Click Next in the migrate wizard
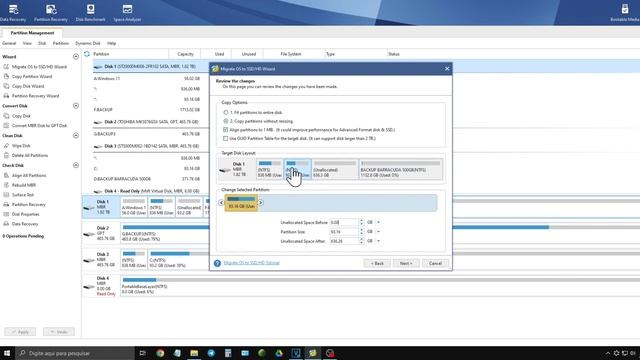640x360 pixels. [406, 263]
